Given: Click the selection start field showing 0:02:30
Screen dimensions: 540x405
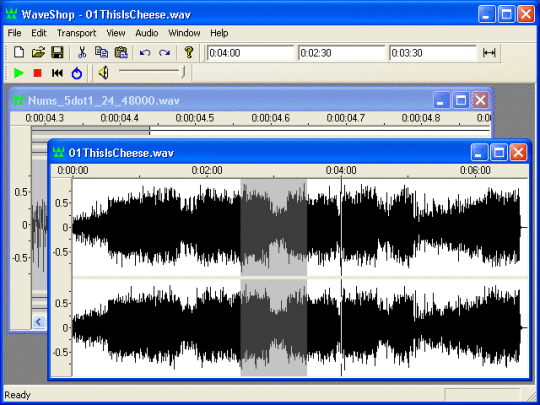Looking at the screenshot, I should [x=341, y=53].
